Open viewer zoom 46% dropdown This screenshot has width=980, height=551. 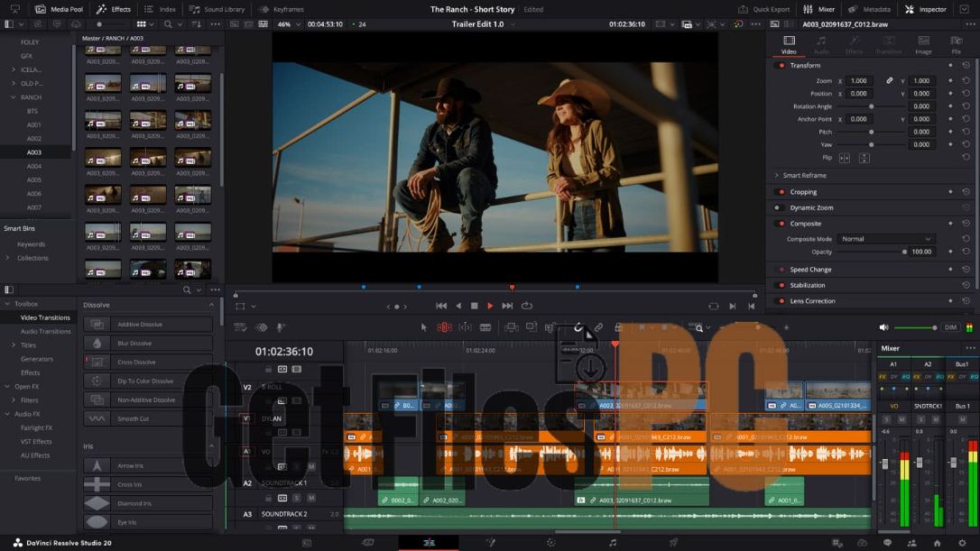pos(290,24)
